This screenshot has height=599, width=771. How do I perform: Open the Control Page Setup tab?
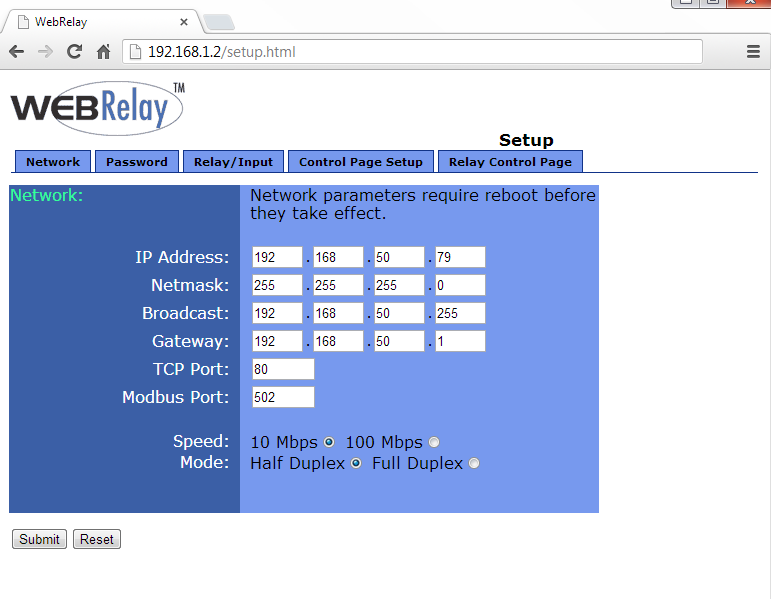point(361,162)
